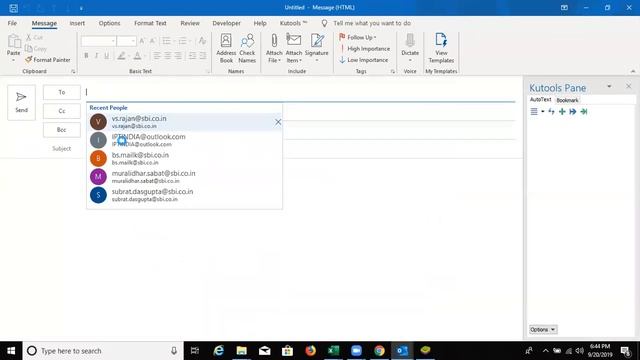Click Increase Indent icon
640x360 pixels.
tap(203, 56)
